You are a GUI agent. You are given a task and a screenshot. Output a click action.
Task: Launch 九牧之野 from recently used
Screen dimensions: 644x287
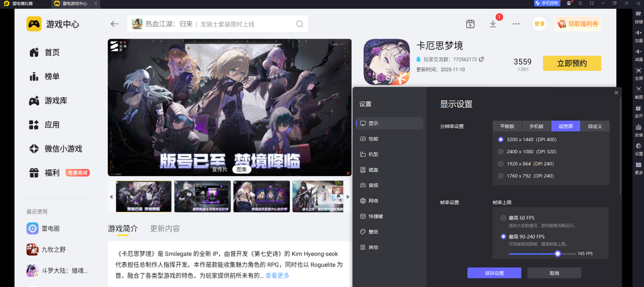46,250
